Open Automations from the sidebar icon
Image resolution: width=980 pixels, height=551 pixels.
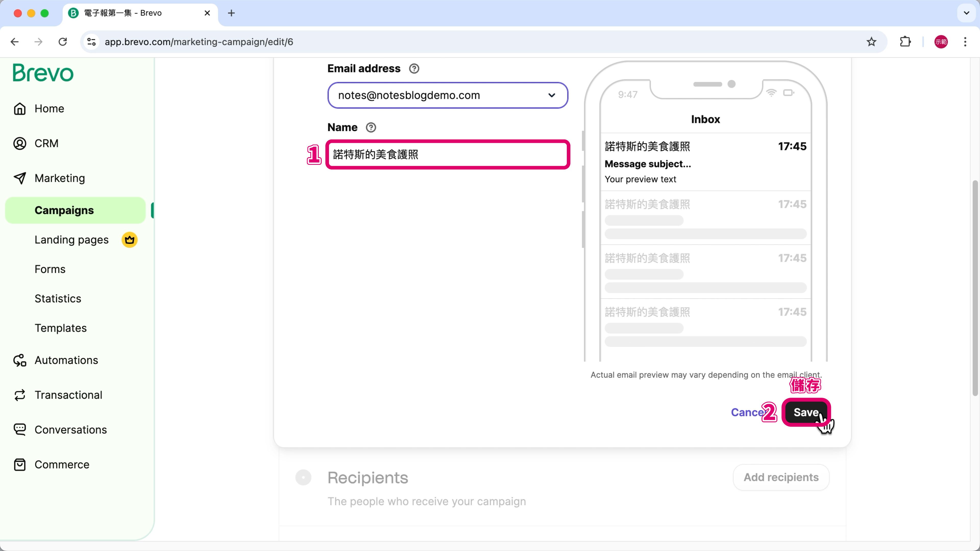tap(20, 360)
